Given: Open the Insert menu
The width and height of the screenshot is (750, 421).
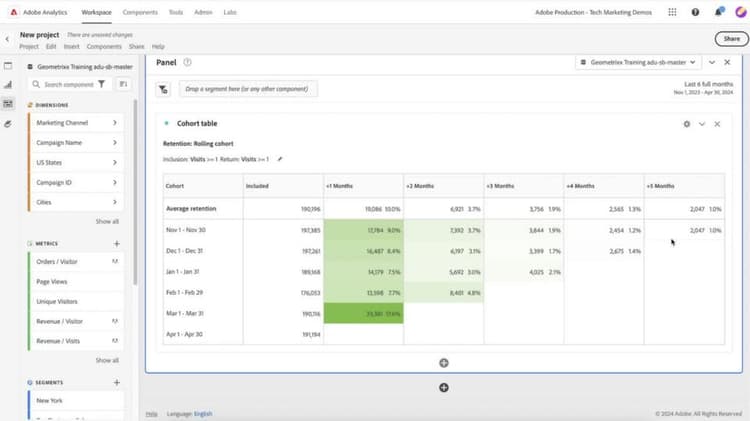Looking at the screenshot, I should 71,46.
